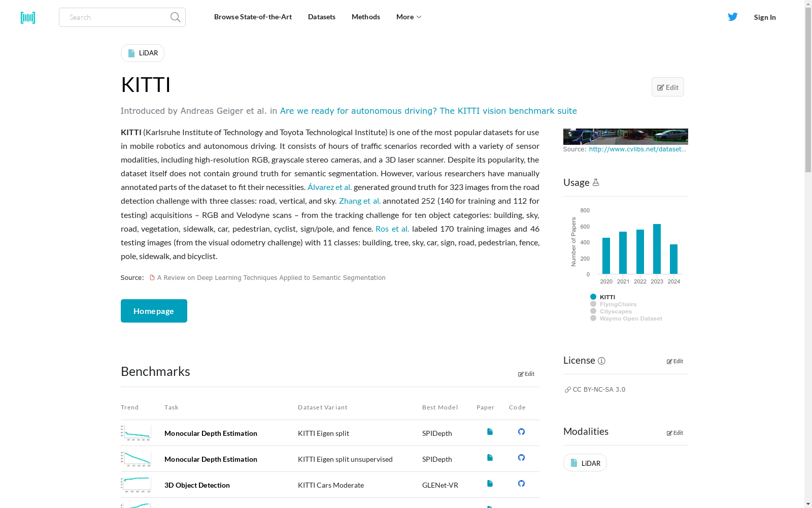Viewport: 812px width, 508px height.
Task: Toggle FlyingChairs series in the usage chart legend
Action: (x=614, y=304)
